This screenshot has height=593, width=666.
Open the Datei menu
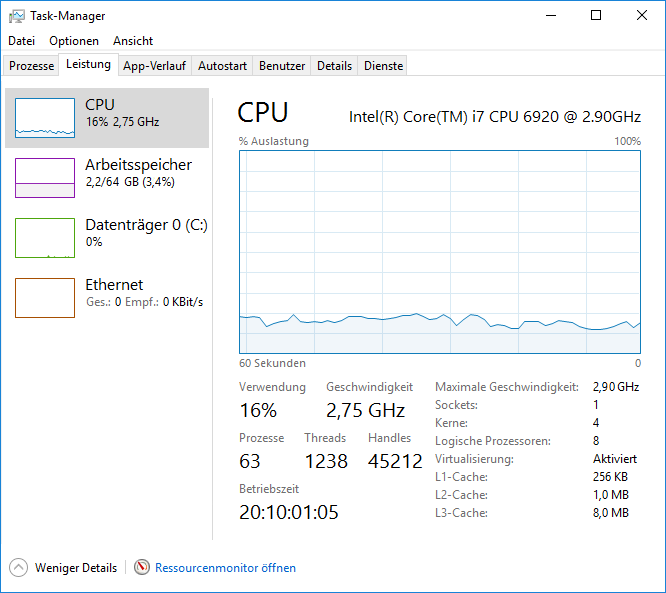pos(22,41)
